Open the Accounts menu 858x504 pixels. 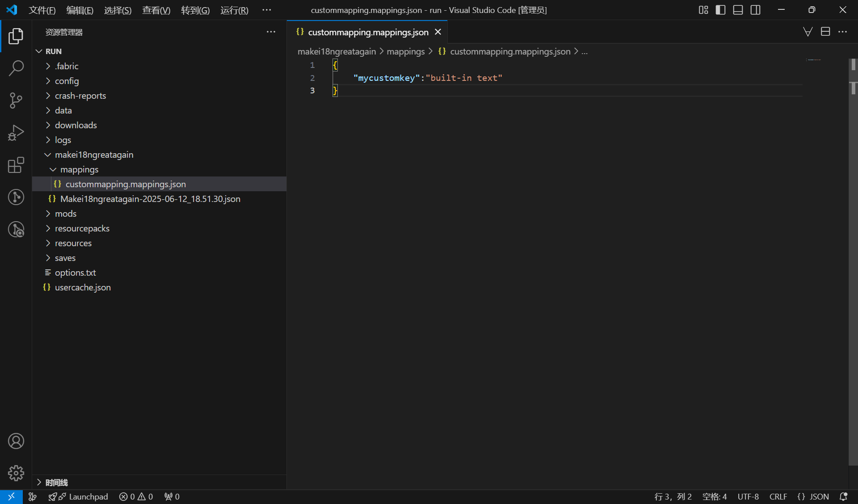[x=16, y=441]
